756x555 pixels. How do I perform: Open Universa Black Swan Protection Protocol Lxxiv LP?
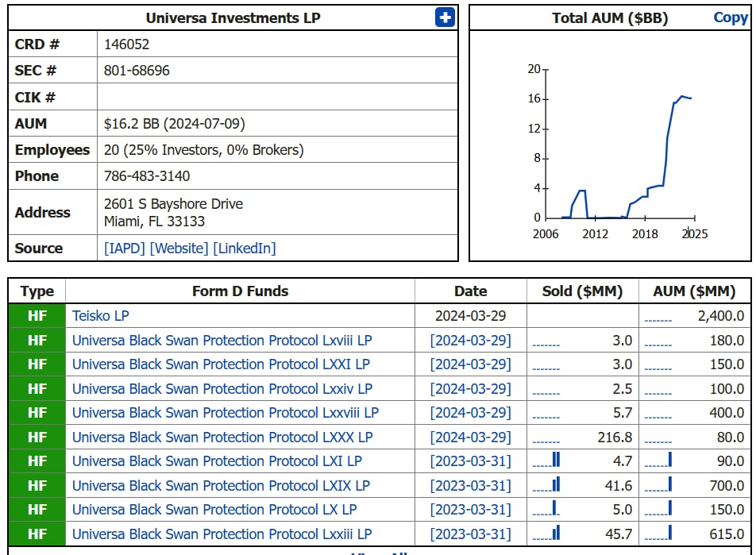point(222,388)
